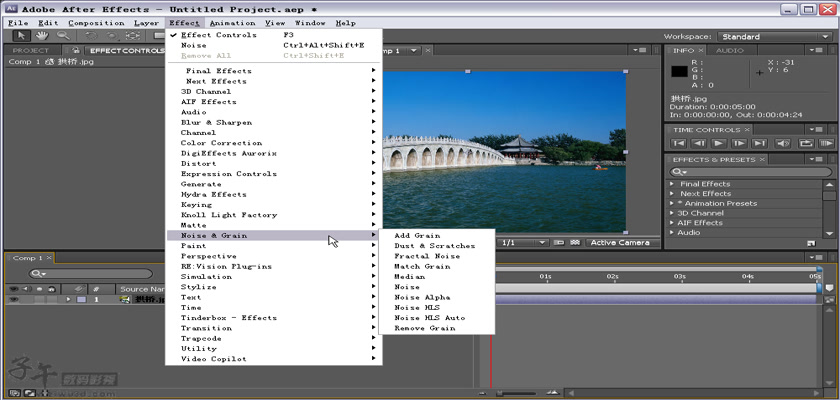Viewport: 840px width, 400px height.
Task: Open Info panel options menu
Action: pyautogui.click(x=815, y=50)
